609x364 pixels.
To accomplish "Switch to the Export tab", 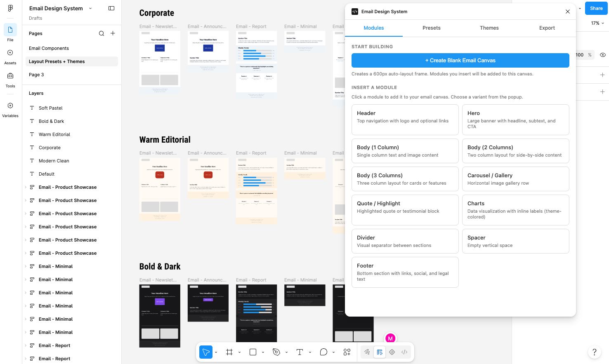I will point(547,28).
